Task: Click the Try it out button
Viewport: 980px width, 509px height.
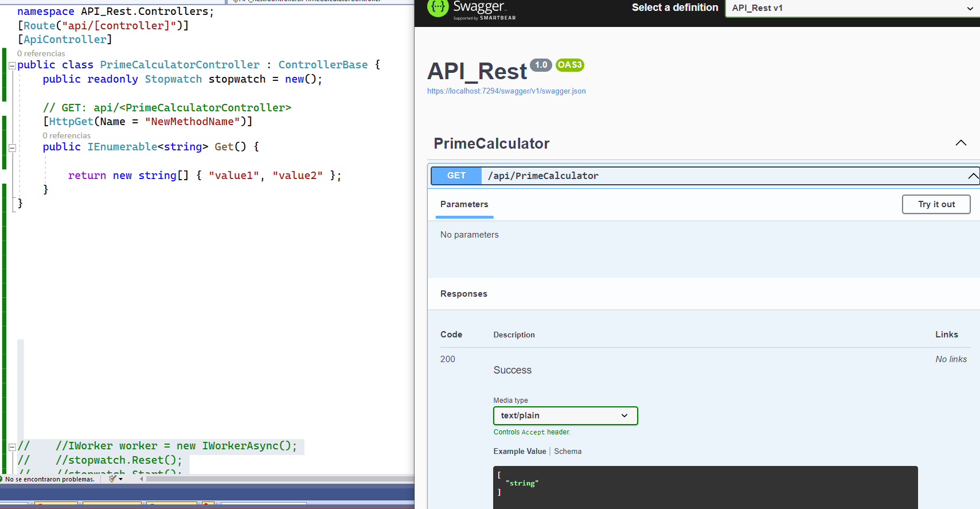Action: coord(936,204)
